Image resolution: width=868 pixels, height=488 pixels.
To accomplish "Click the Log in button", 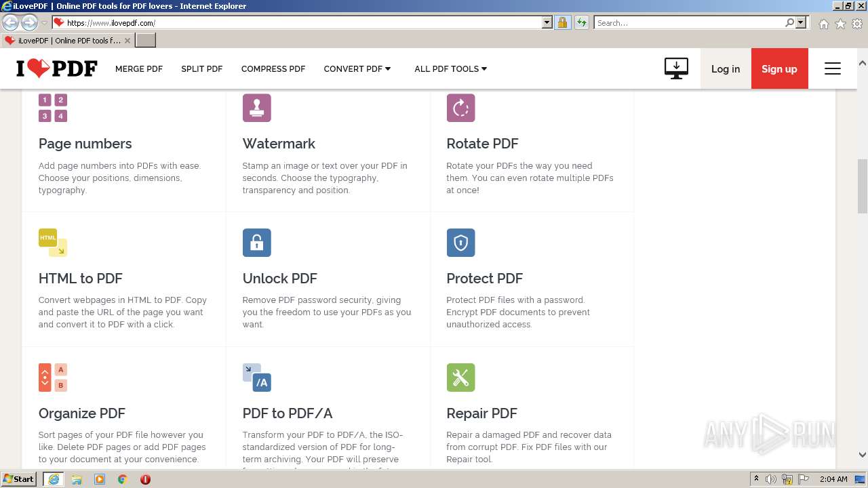I will pyautogui.click(x=726, y=68).
